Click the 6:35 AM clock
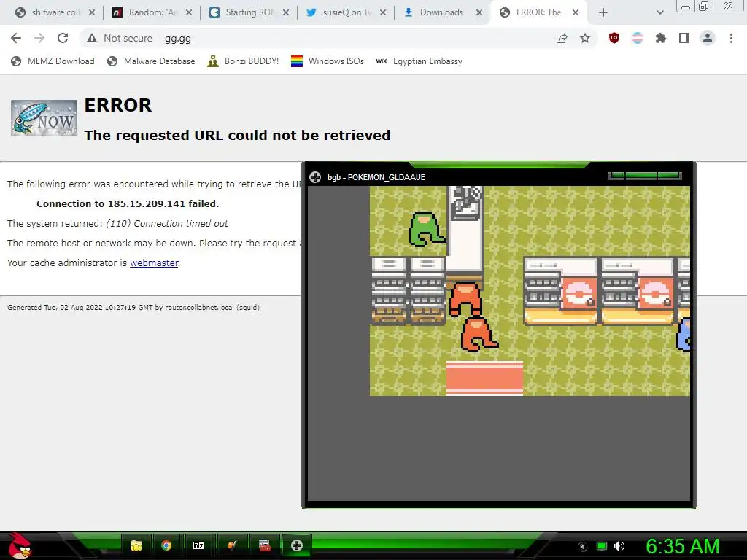The width and height of the screenshot is (747, 560). (x=683, y=547)
